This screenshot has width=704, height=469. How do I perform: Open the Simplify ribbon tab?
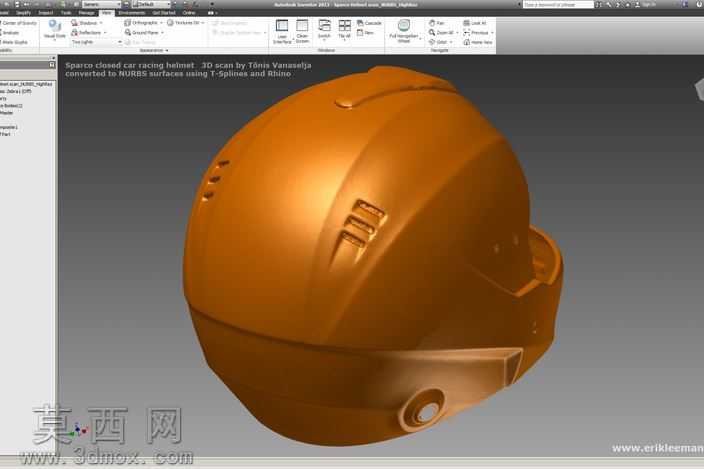[x=23, y=13]
